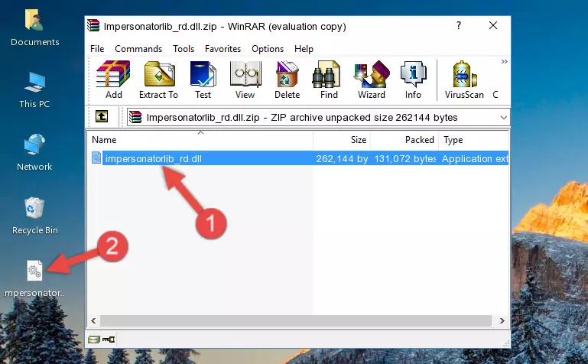Click the 262,144 size value cell
Image resolution: width=588 pixels, height=364 pixels.
342,158
